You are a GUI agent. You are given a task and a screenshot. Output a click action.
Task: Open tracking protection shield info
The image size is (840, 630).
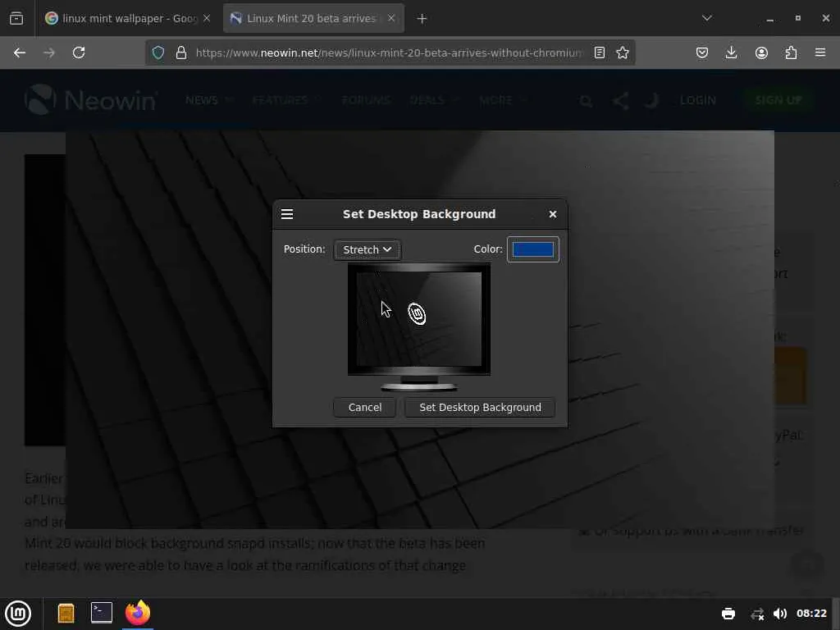(158, 52)
